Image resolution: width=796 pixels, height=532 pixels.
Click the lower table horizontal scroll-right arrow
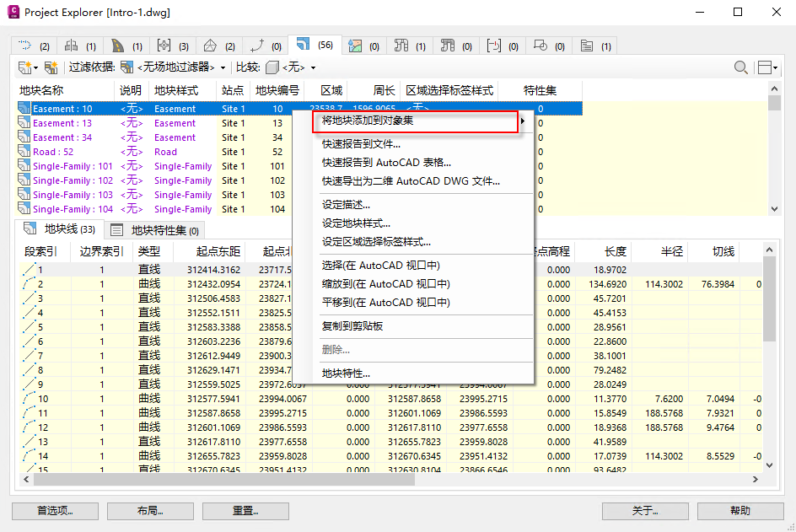[756, 479]
